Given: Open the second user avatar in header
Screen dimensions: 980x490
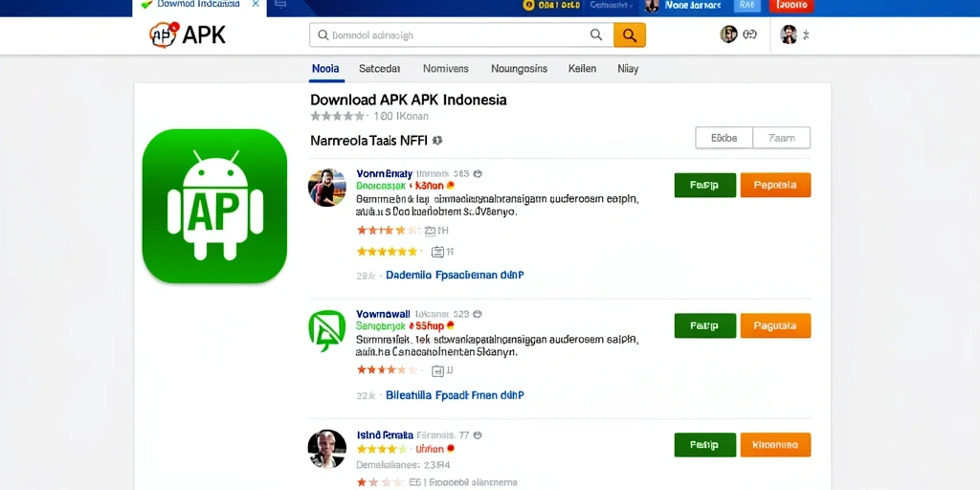Looking at the screenshot, I should (789, 34).
